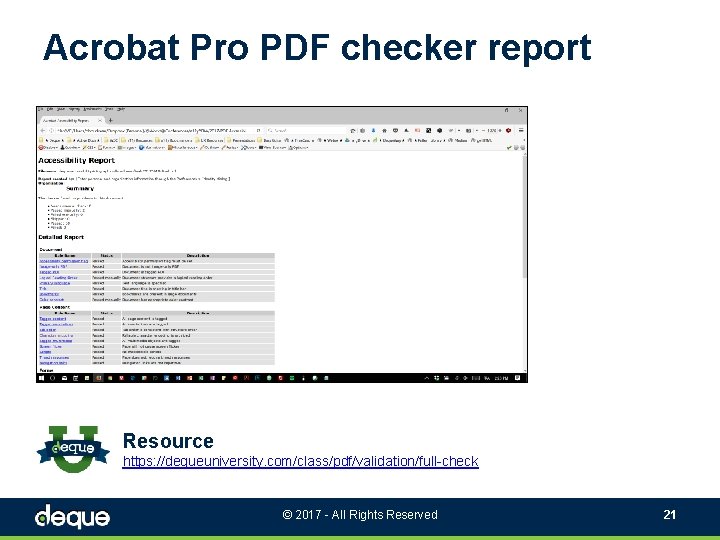The width and height of the screenshot is (720, 540).
Task: Open the CSS dropdown in developer toolbar
Action: click(x=89, y=148)
